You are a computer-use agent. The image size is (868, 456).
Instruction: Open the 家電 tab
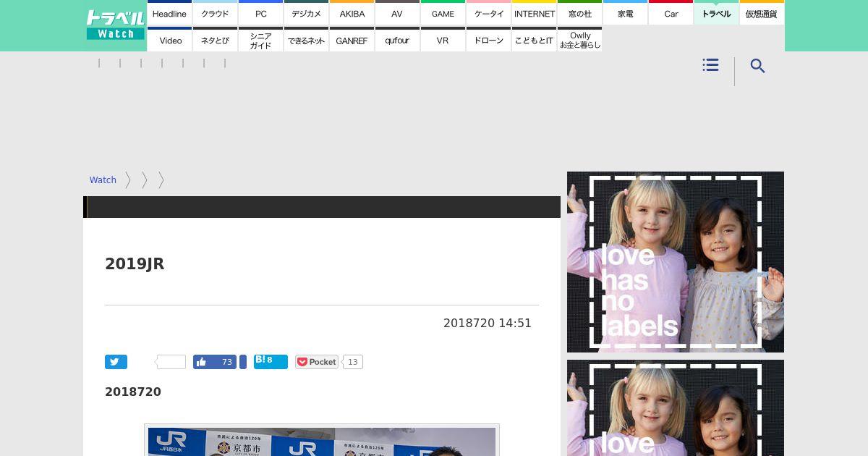(625, 13)
